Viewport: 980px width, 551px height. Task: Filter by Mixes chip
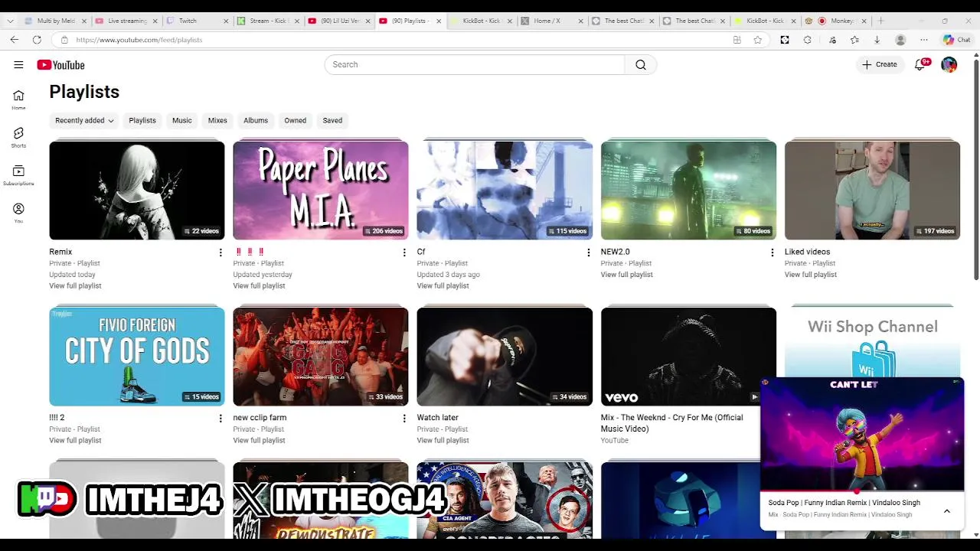pos(217,120)
